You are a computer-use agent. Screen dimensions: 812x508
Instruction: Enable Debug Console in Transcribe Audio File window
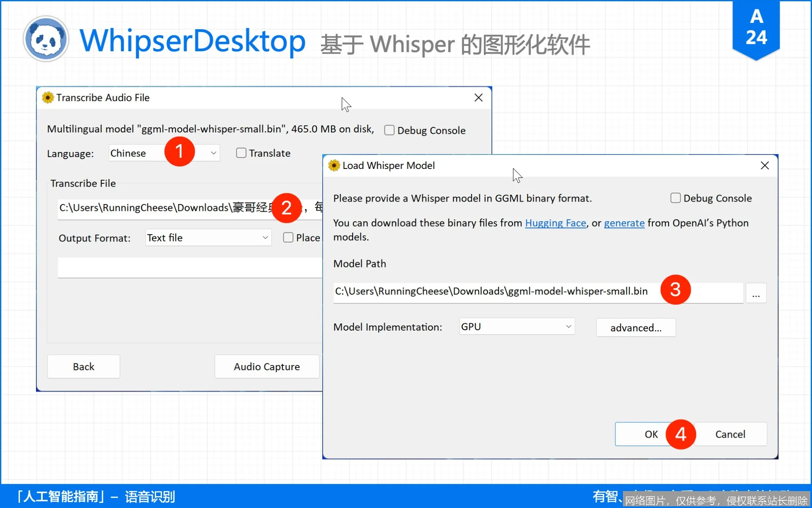tap(389, 130)
